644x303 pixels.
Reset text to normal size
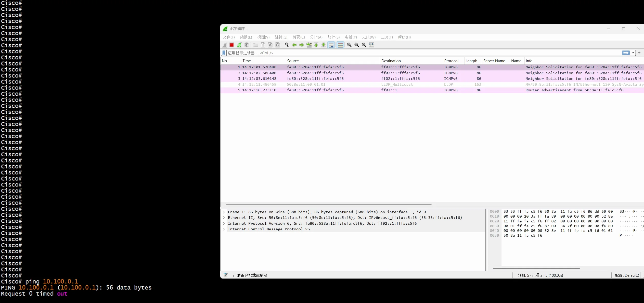(364, 45)
